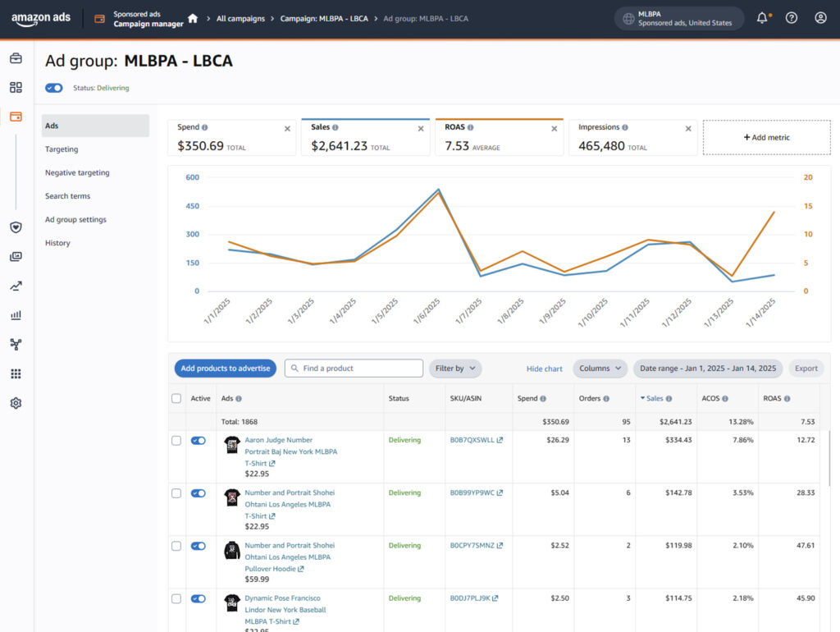The width and height of the screenshot is (840, 632).
Task: Select the Ads tab in side menu
Action: click(95, 126)
